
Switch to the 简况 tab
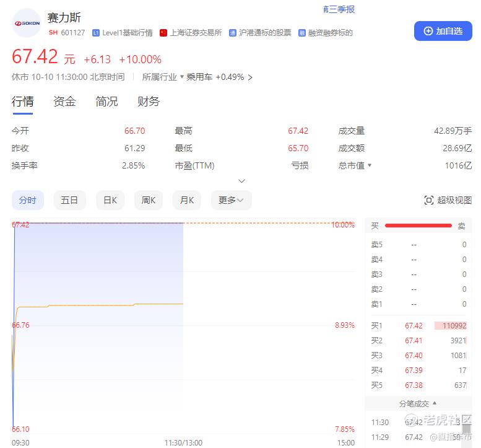tap(106, 102)
